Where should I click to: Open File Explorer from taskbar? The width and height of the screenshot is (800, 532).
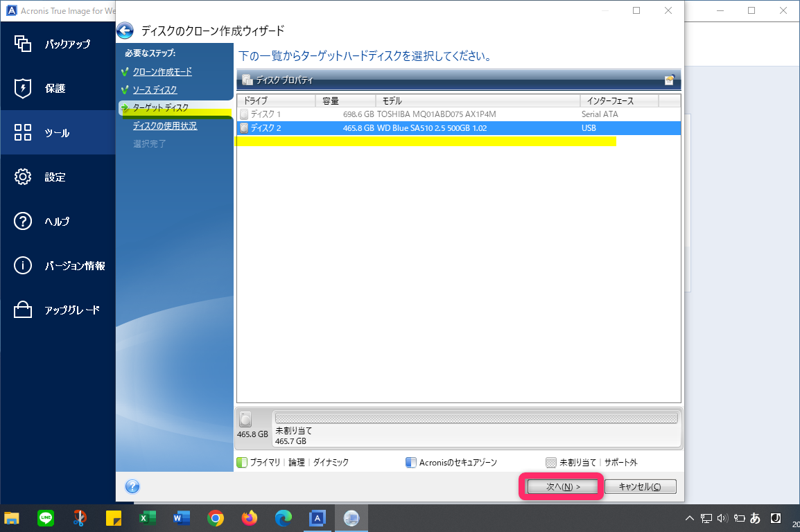(x=12, y=518)
